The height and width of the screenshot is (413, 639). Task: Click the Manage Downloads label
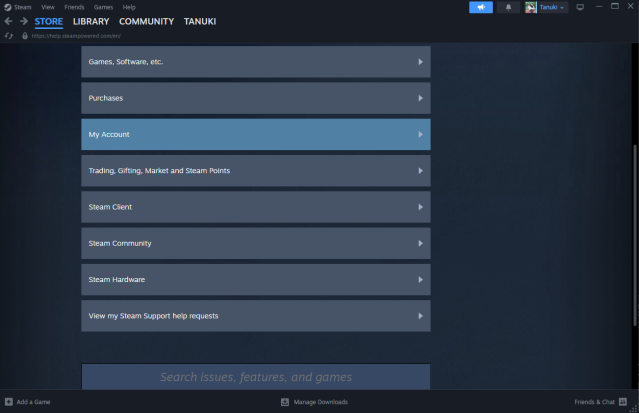tap(321, 402)
